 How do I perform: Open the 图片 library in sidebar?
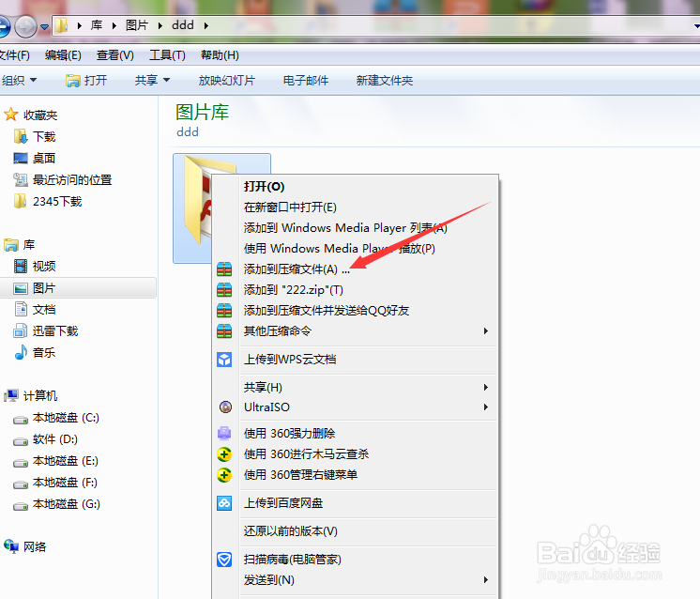(78, 288)
